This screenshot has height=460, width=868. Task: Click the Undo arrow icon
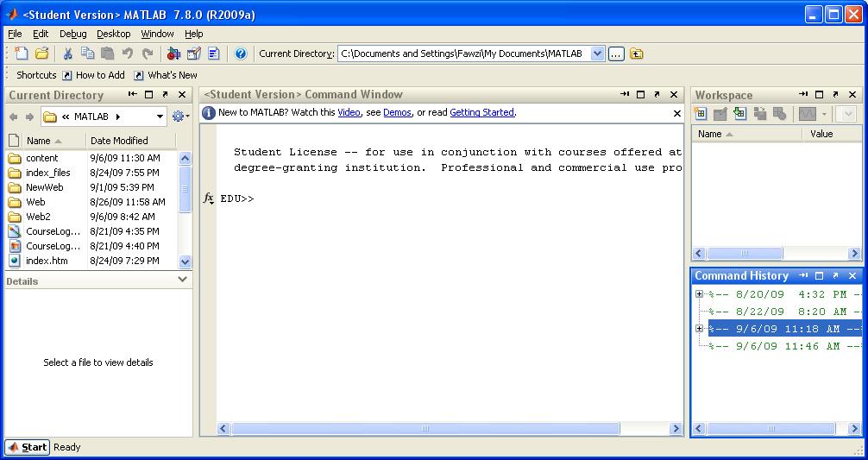128,54
